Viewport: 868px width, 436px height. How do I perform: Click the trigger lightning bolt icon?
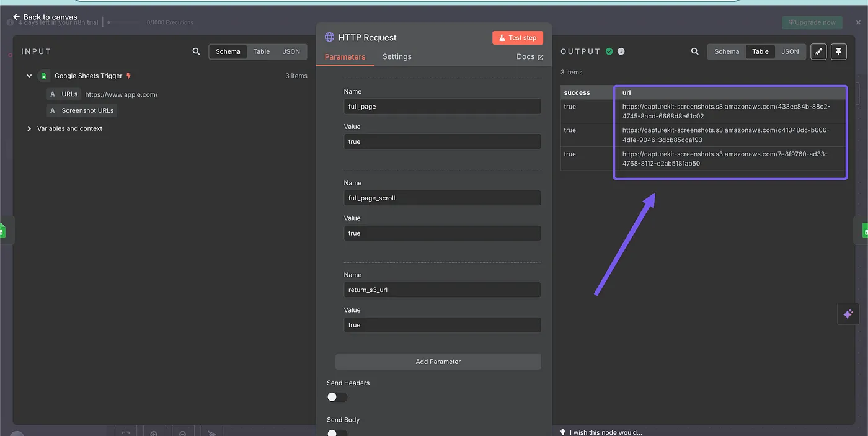click(128, 76)
